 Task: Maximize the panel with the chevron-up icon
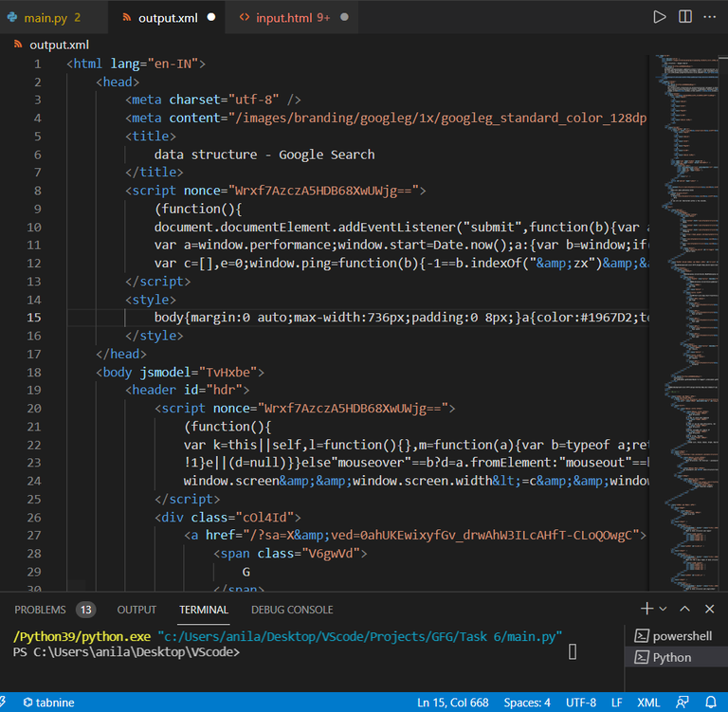click(x=684, y=609)
